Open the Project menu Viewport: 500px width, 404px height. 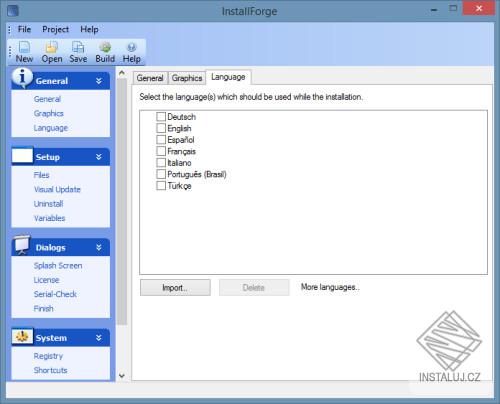pyautogui.click(x=55, y=29)
